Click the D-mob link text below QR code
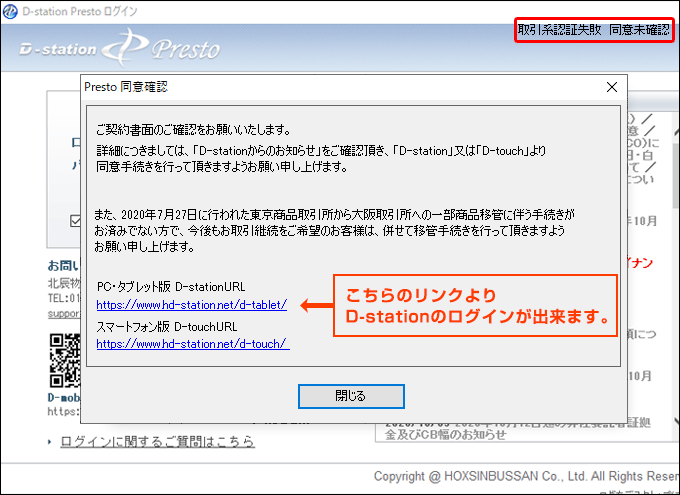The image size is (680, 495). [65, 397]
